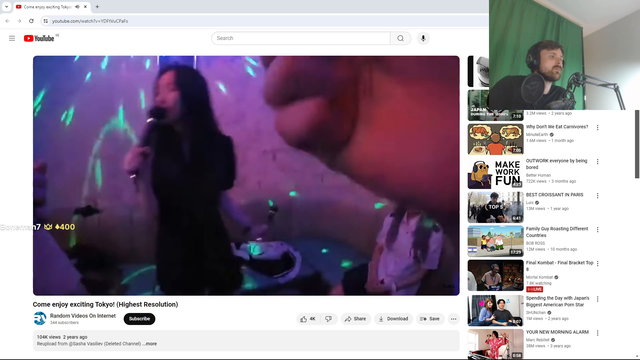Open the Random Videos On Internet channel name
The width and height of the screenshot is (640, 360).
pyautogui.click(x=83, y=316)
